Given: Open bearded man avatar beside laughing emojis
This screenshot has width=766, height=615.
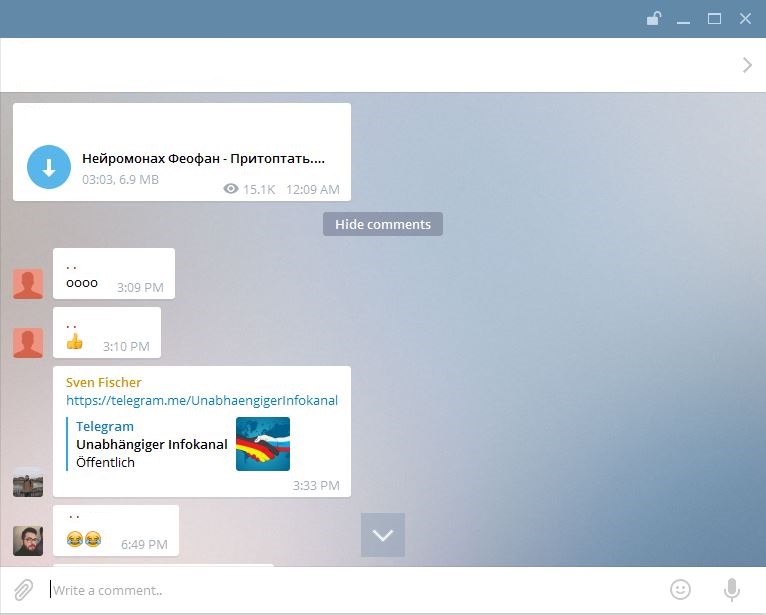Looking at the screenshot, I should click(28, 541).
